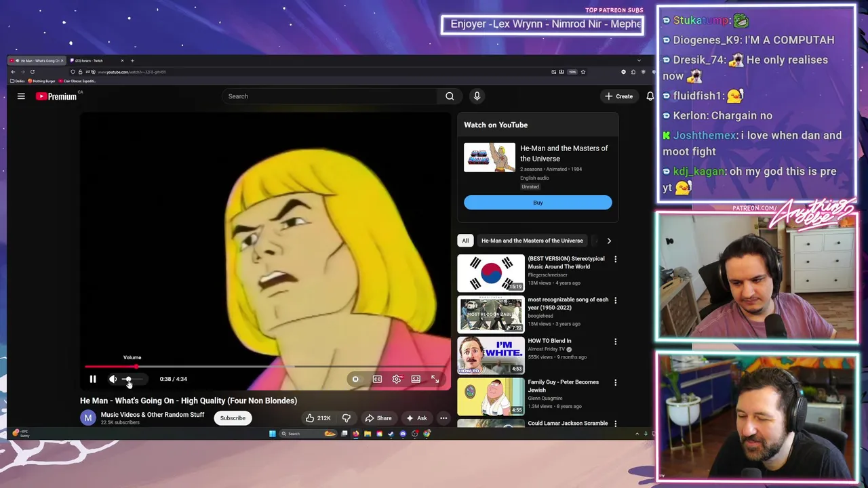Select the He Man What's Going On browser tab
The width and height of the screenshot is (868, 488).
coord(37,60)
